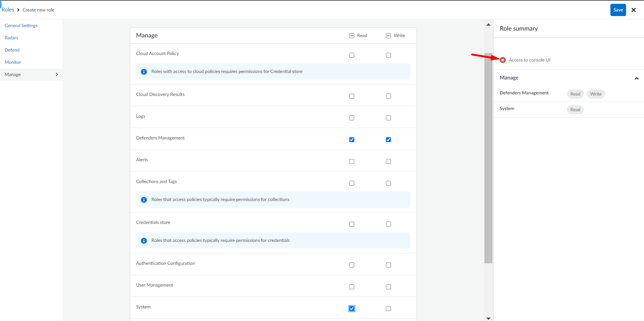Toggle the Read column header checkbox
The image size is (644, 321).
352,36
